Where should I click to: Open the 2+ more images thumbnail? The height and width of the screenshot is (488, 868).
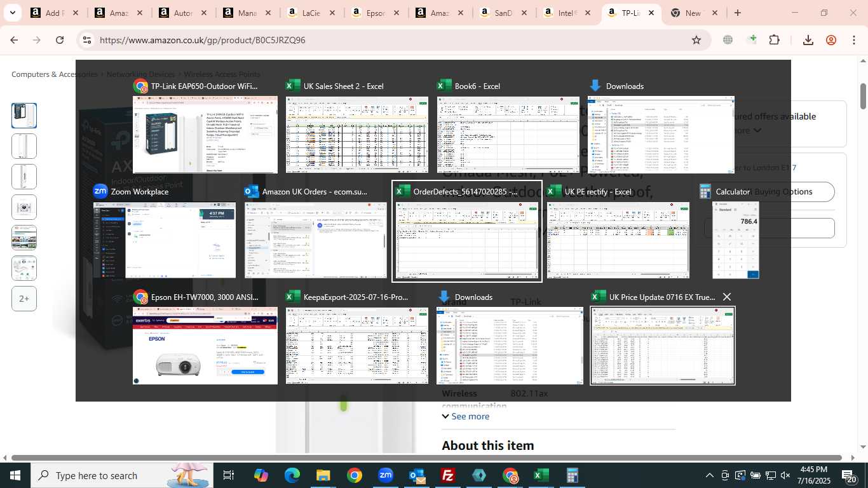click(24, 299)
